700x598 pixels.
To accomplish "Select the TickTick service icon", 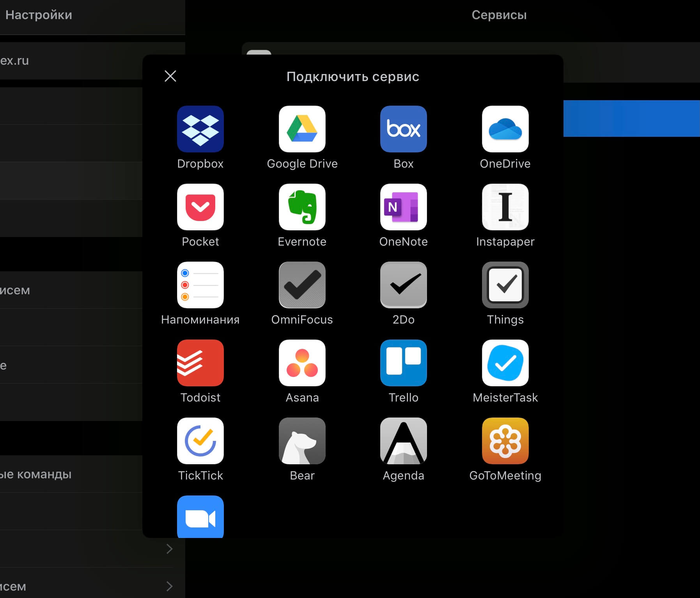I will 200,441.
